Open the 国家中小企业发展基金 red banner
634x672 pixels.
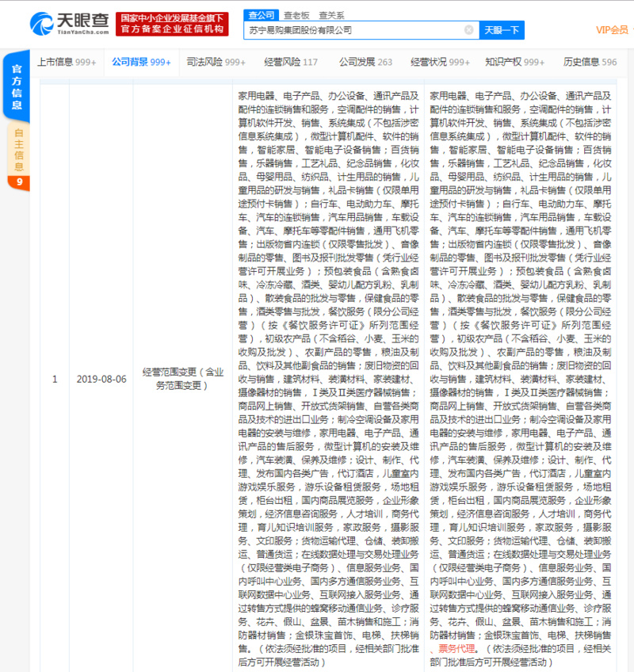pyautogui.click(x=171, y=23)
